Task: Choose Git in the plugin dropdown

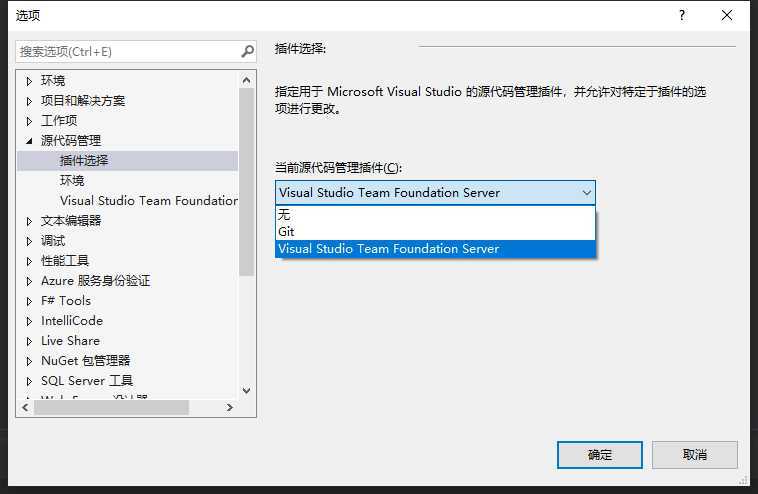Action: [x=435, y=232]
